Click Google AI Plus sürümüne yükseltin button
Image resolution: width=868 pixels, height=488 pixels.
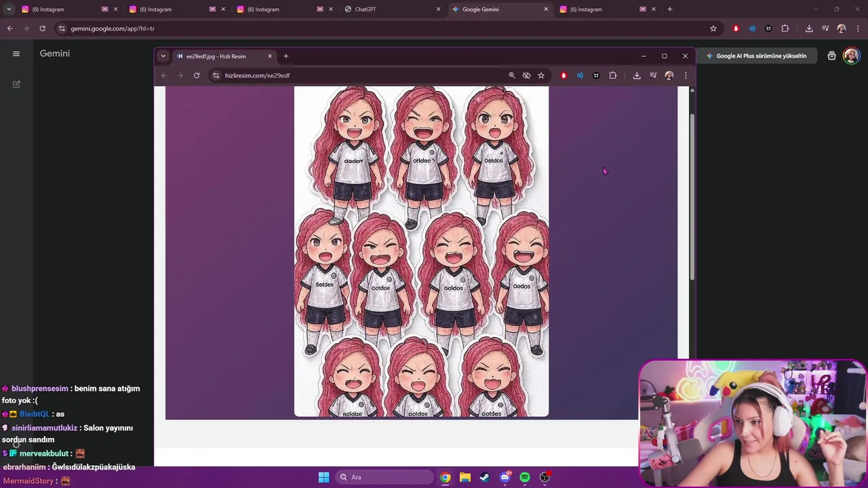(x=756, y=56)
